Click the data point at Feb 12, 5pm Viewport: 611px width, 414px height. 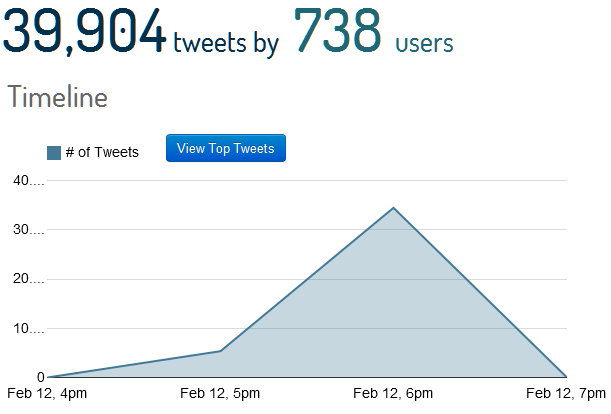220,351
